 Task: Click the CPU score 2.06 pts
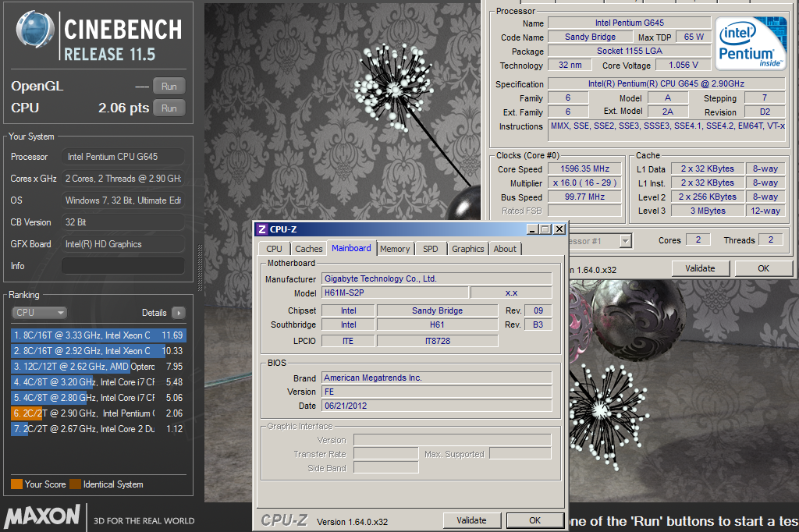pyautogui.click(x=124, y=108)
